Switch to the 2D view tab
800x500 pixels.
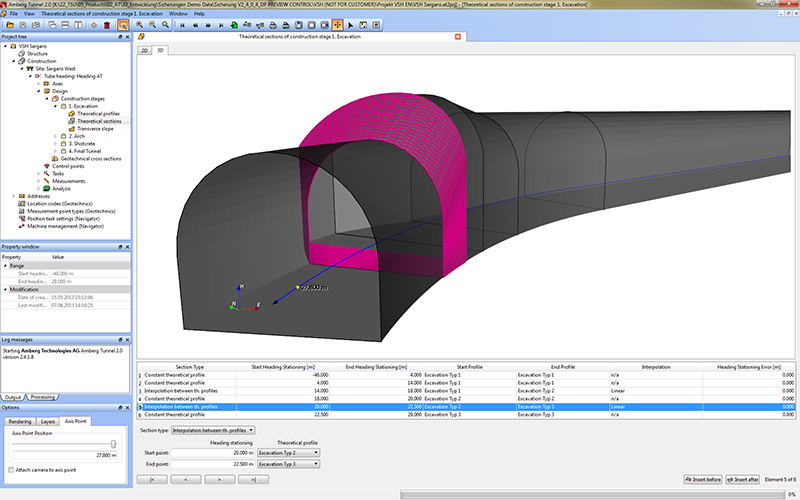(144, 51)
